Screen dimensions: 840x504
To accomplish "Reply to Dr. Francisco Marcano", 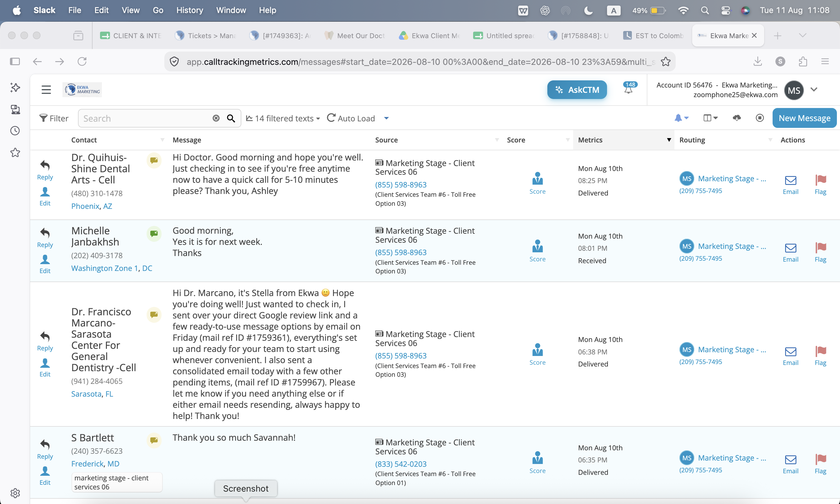I will point(45,341).
